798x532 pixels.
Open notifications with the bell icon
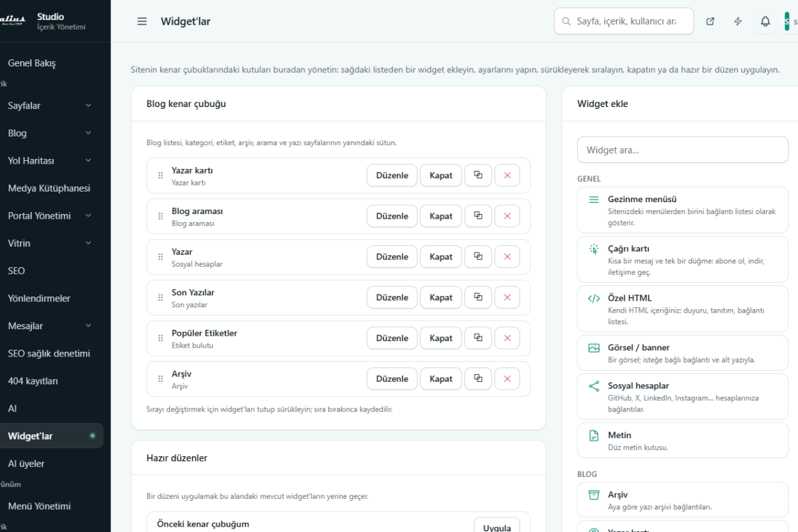pos(765,21)
